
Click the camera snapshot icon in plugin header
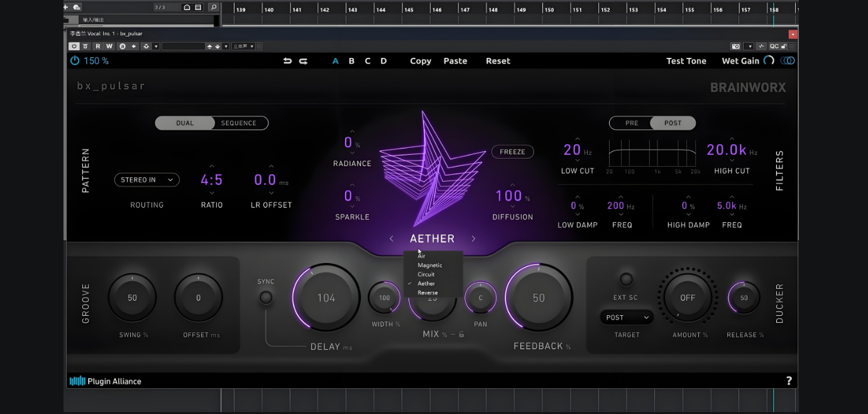[735, 47]
